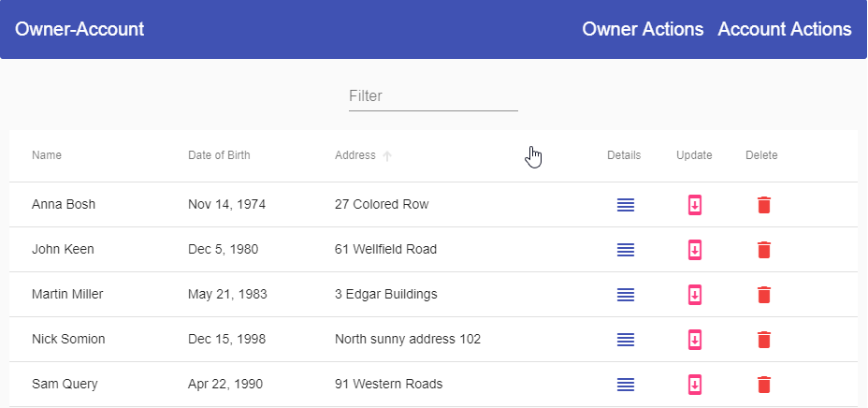Open the Account Actions menu
This screenshot has width=868, height=408.
coord(784,29)
